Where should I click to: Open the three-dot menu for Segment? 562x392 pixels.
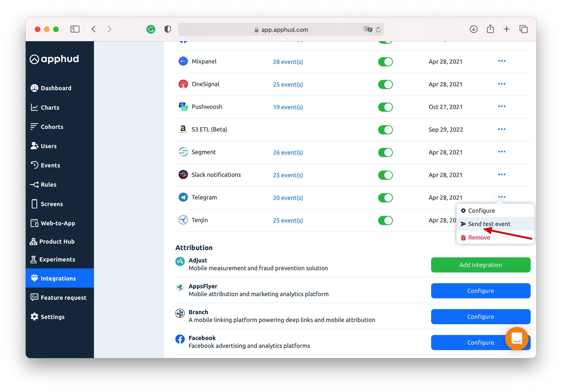[x=501, y=152]
